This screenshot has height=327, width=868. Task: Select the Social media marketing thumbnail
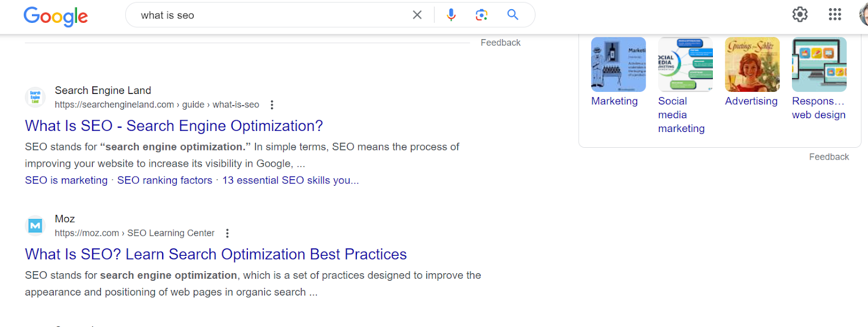pos(685,65)
